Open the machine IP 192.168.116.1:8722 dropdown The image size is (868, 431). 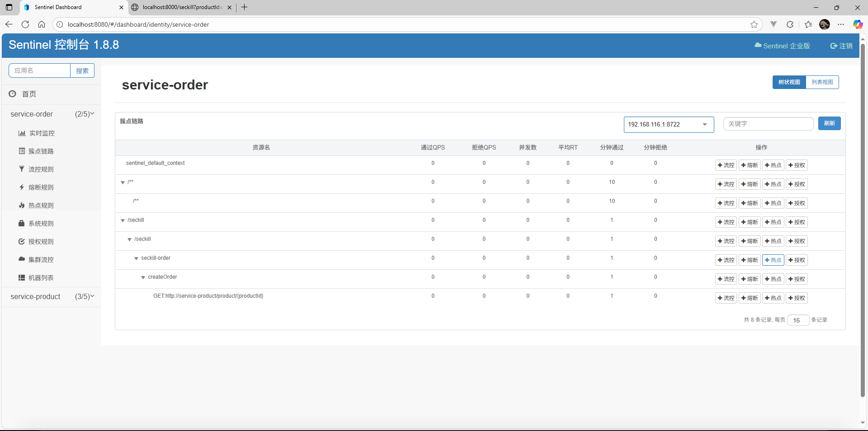668,125
